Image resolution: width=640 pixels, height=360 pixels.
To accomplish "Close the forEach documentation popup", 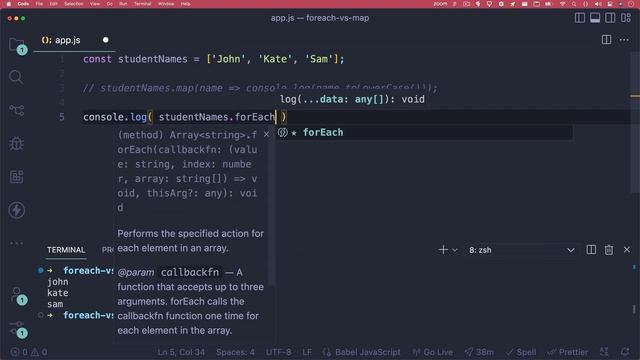I will (x=267, y=134).
